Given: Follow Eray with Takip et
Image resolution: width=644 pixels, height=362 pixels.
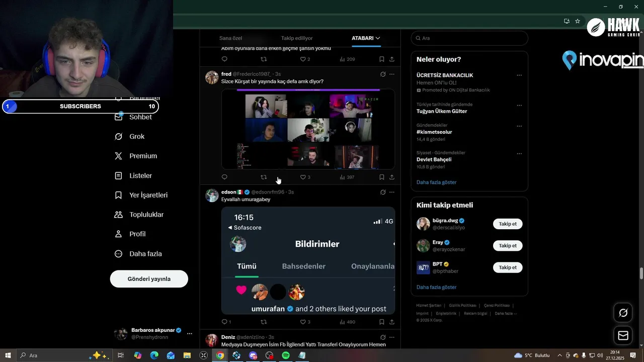Looking at the screenshot, I should tap(508, 245).
